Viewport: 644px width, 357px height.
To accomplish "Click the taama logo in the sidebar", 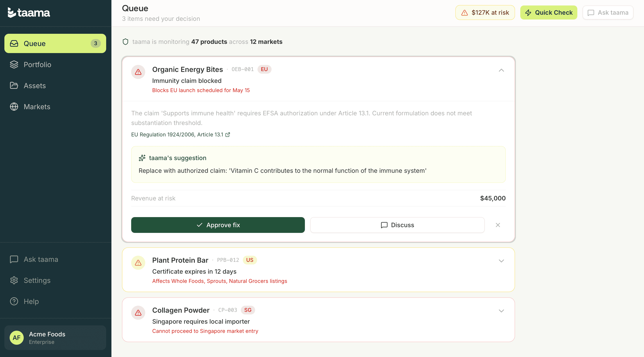I will click(x=29, y=12).
